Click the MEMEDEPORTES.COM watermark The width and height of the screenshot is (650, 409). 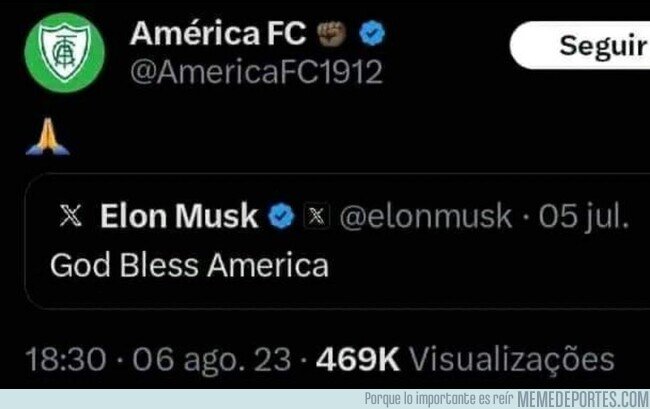pos(583,399)
